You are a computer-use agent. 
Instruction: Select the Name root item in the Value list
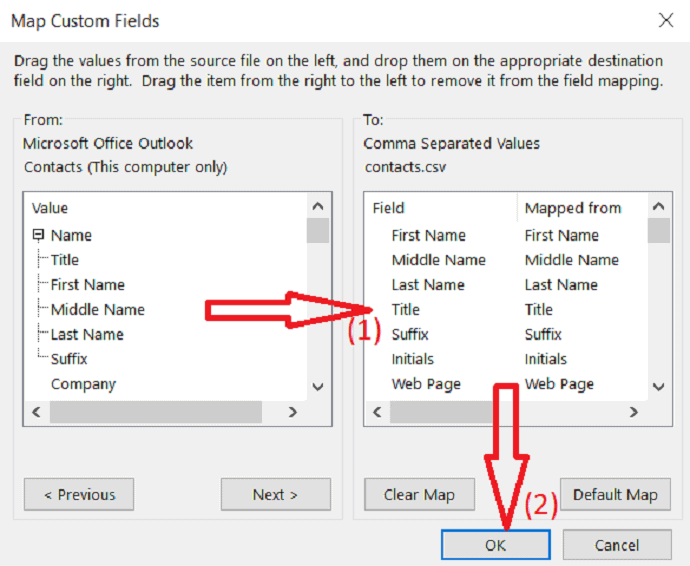[71, 235]
